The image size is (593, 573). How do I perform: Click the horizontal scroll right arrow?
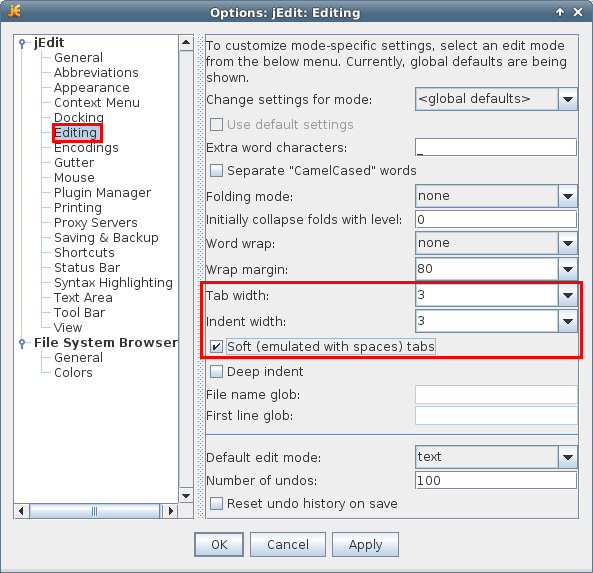click(171, 511)
